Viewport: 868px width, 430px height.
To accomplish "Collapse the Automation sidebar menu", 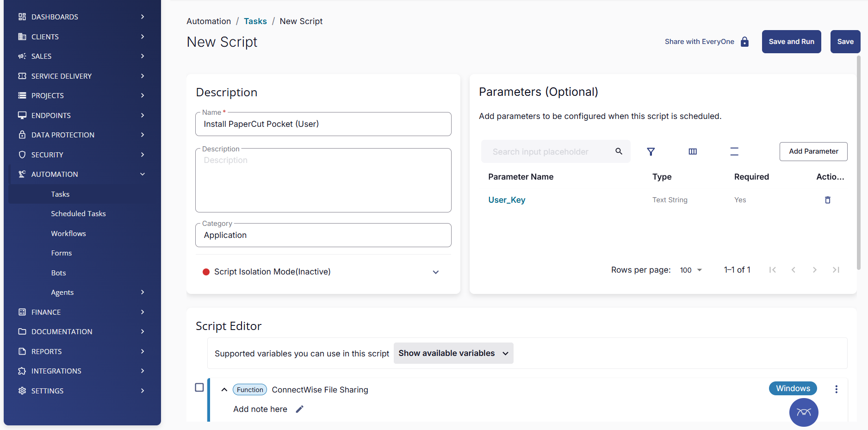I will tap(143, 174).
